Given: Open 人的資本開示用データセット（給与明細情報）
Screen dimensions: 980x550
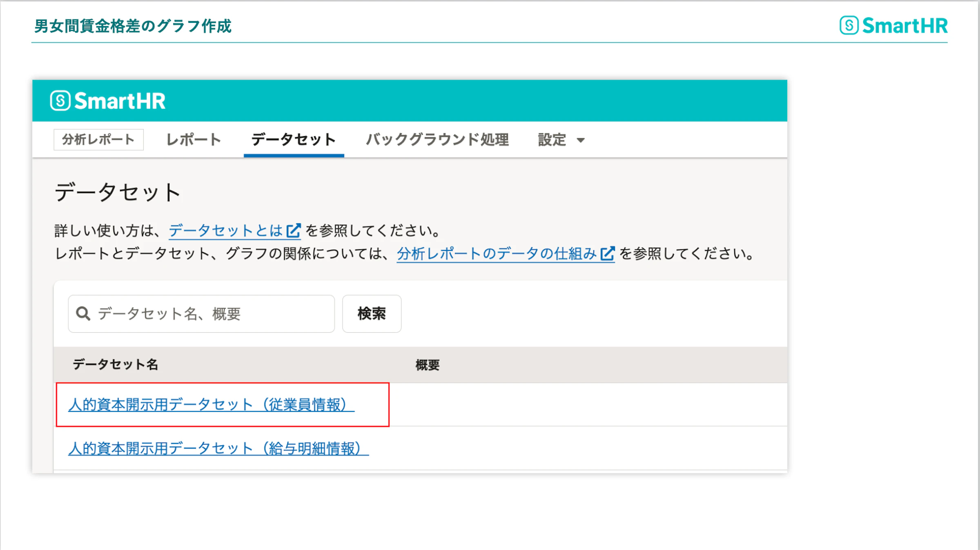Looking at the screenshot, I should point(218,448).
